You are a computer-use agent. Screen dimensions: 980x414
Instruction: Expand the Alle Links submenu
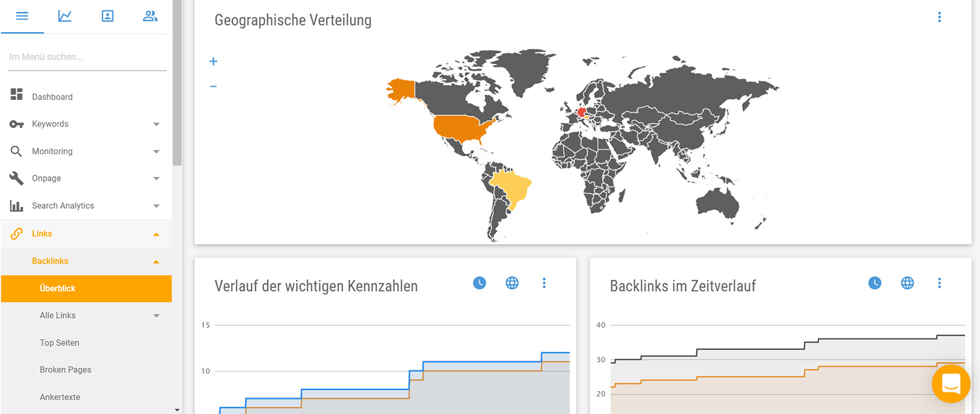coord(156,316)
